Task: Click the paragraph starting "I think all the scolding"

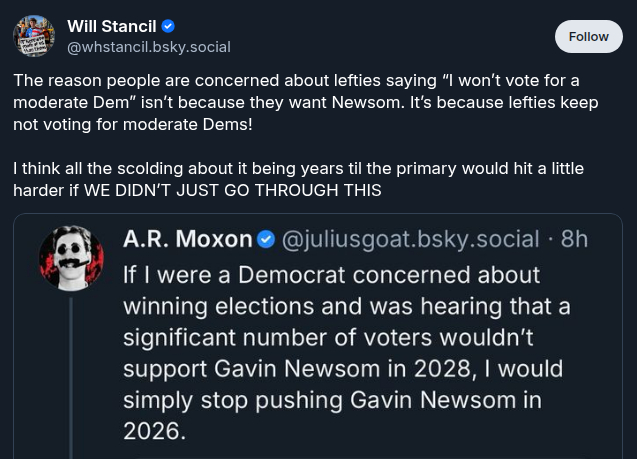Action: coord(298,178)
